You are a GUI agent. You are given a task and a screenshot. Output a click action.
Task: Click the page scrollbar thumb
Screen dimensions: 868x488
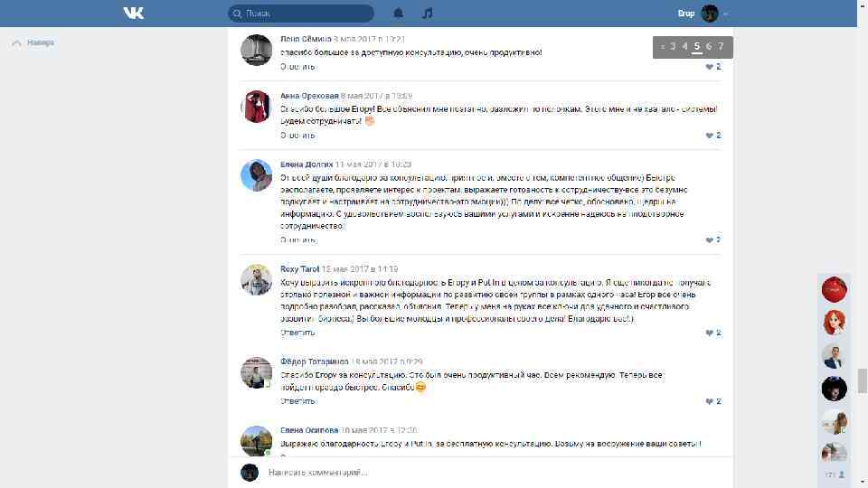coord(862,380)
